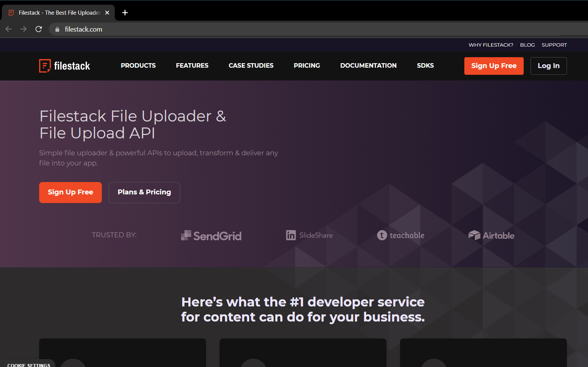
Task: Reload the filestack.com page
Action: (x=39, y=29)
